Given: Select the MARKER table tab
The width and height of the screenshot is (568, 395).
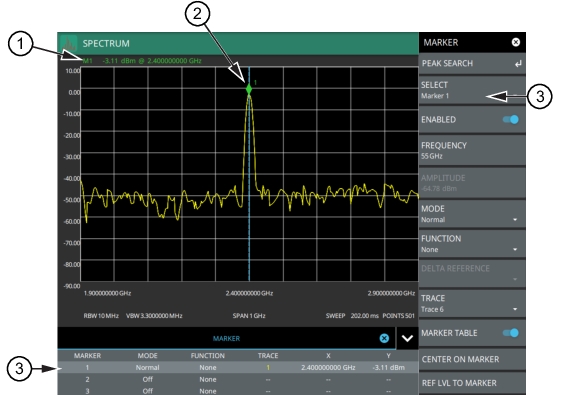Looking at the screenshot, I should click(226, 338).
